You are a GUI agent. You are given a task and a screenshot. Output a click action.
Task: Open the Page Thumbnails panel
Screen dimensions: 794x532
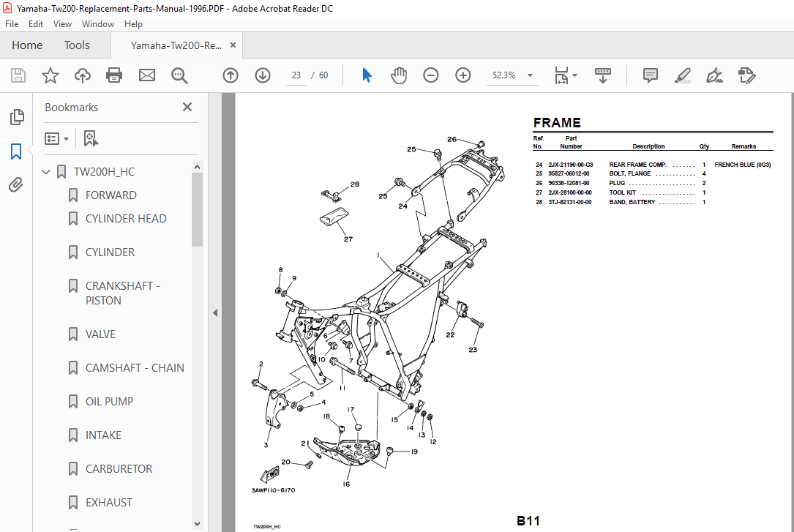(16, 117)
